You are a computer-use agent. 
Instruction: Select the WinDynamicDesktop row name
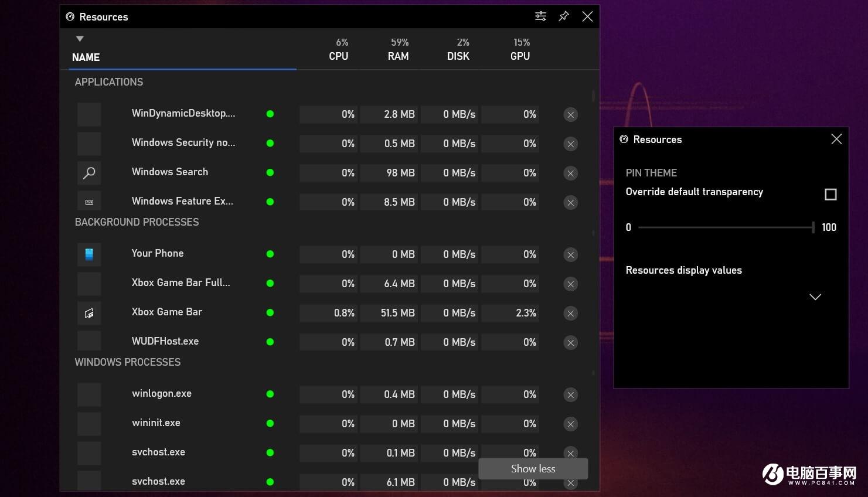pyautogui.click(x=183, y=113)
